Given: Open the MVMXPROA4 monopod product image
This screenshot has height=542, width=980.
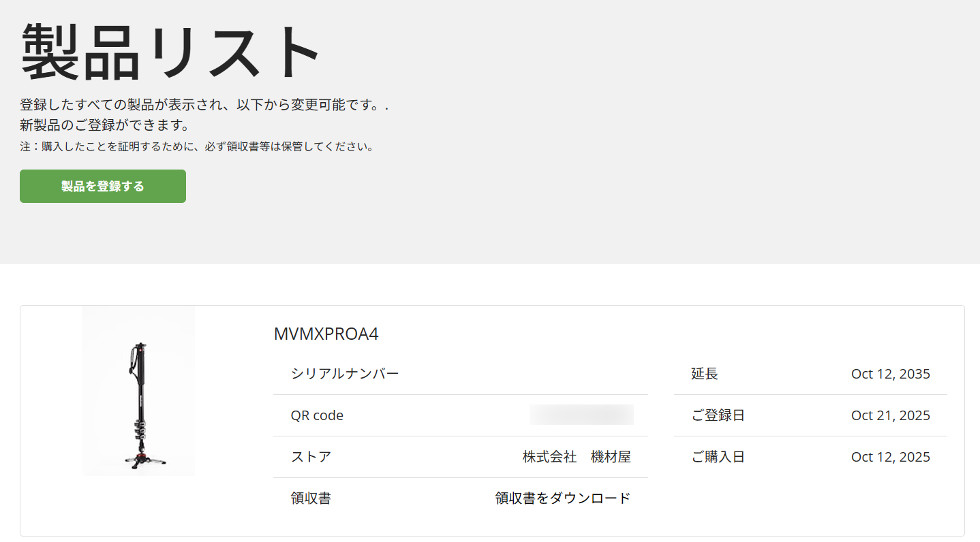Looking at the screenshot, I should point(138,391).
